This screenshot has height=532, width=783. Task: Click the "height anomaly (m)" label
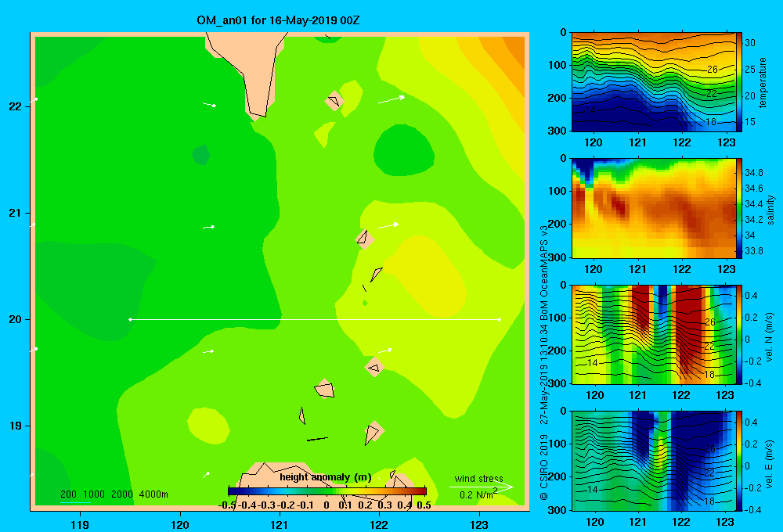(x=326, y=477)
